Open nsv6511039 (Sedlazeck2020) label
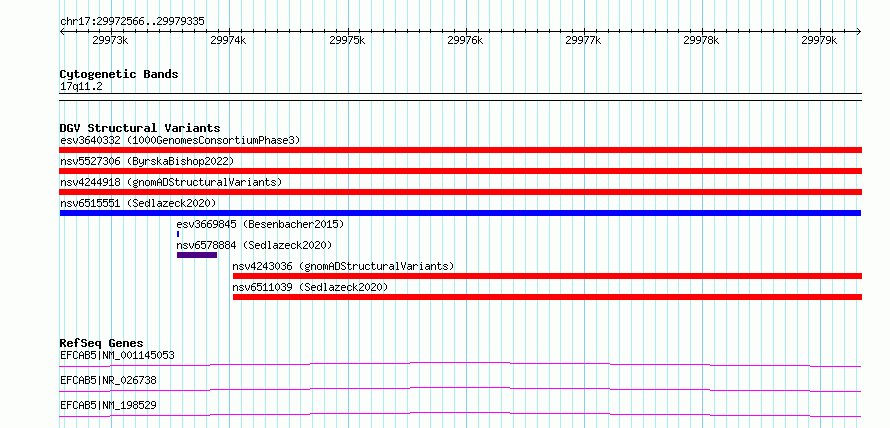 coord(310,287)
